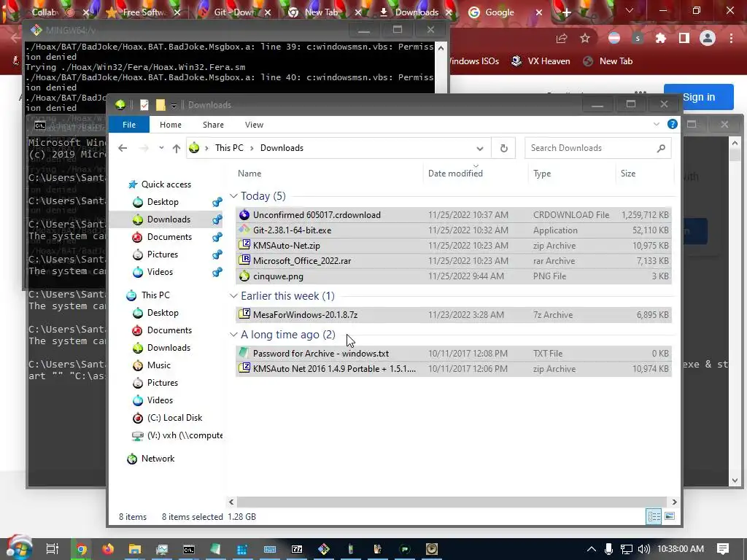Open pinned Documents under Quick access

[x=169, y=237]
